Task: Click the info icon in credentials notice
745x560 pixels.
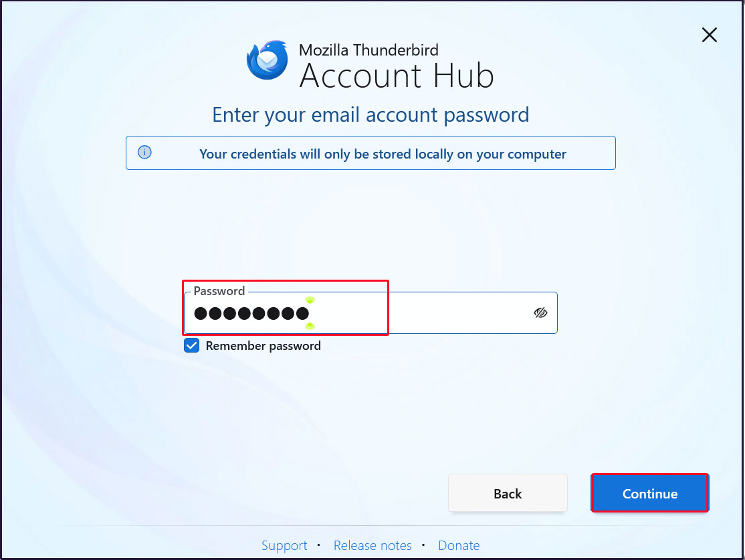Action: tap(144, 152)
